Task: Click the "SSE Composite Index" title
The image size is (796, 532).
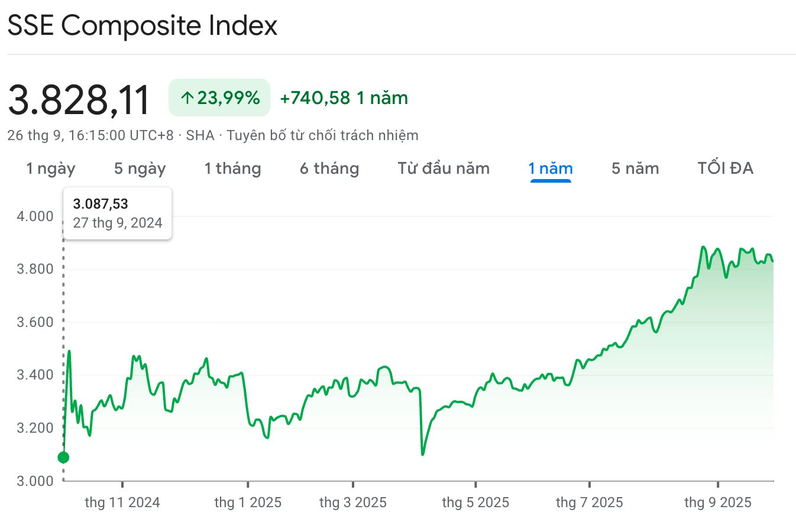Action: click(142, 25)
